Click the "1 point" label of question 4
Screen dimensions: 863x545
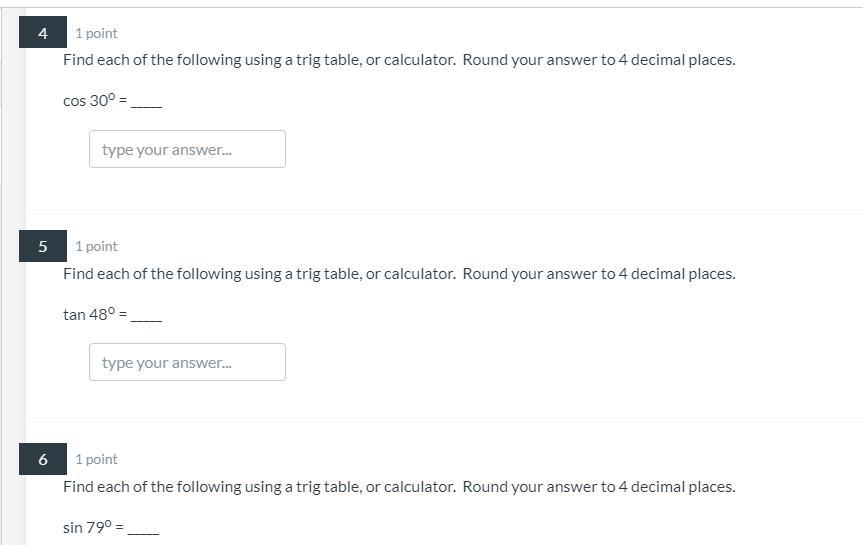click(96, 33)
